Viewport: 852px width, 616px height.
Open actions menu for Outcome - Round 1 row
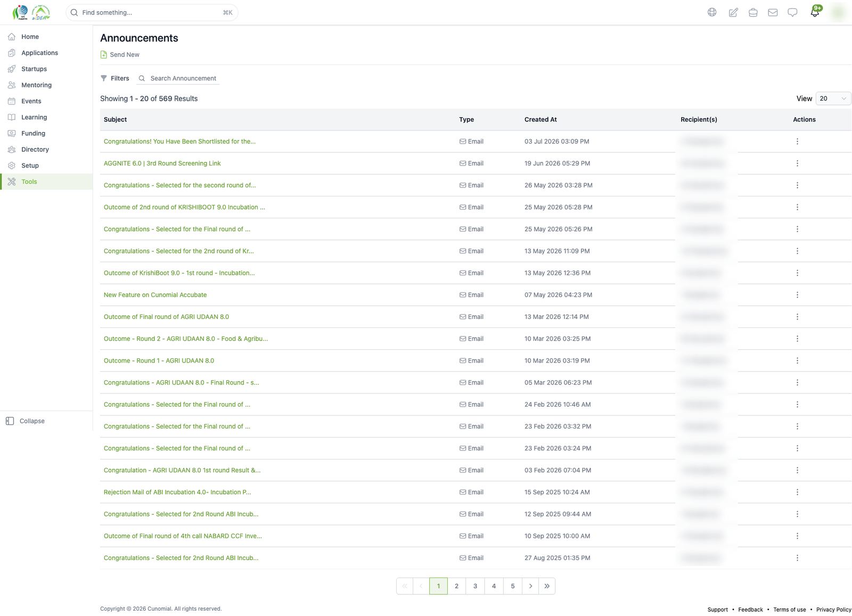[x=797, y=360]
